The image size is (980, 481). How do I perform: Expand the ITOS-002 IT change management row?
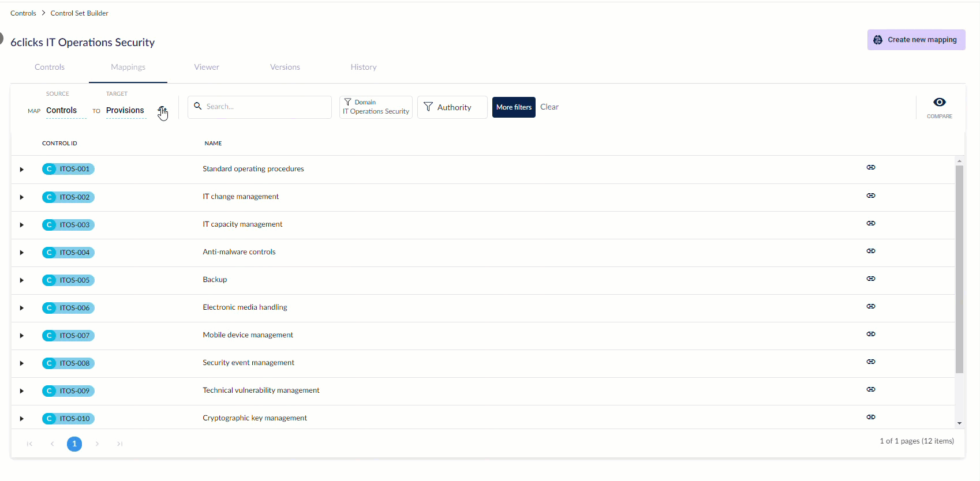22,197
